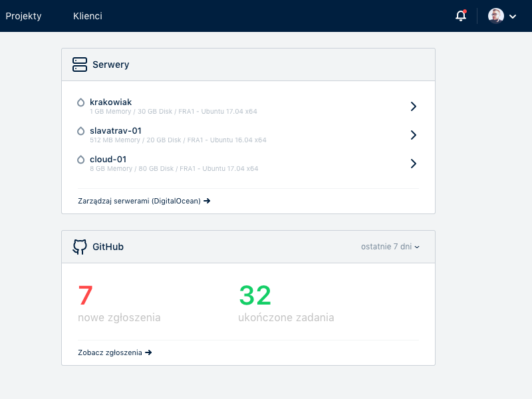Image resolution: width=532 pixels, height=399 pixels.
Task: Select the cloud-01 server name
Action: pos(108,159)
